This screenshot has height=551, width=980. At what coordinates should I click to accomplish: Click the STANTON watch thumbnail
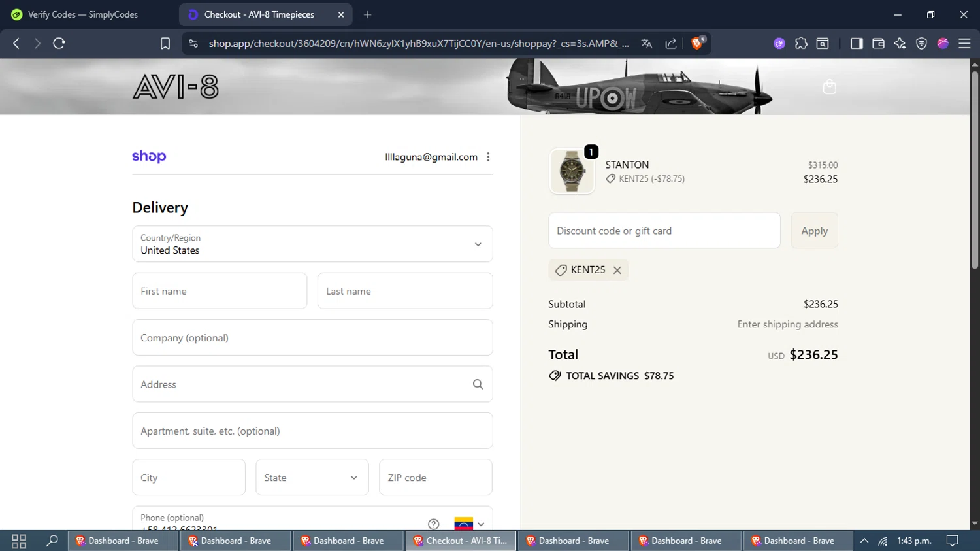(572, 171)
